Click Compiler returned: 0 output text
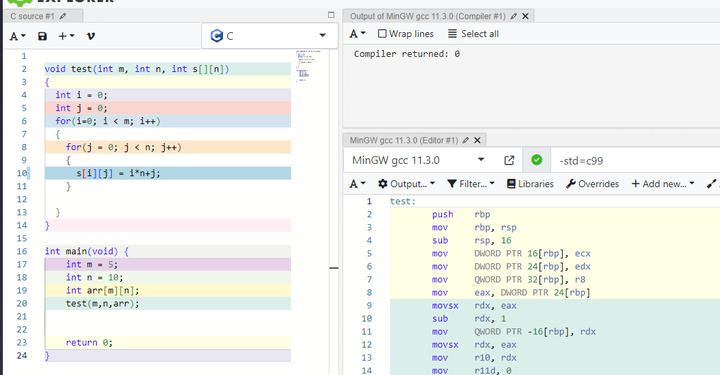Image resolution: width=720 pixels, height=375 pixels. point(407,54)
